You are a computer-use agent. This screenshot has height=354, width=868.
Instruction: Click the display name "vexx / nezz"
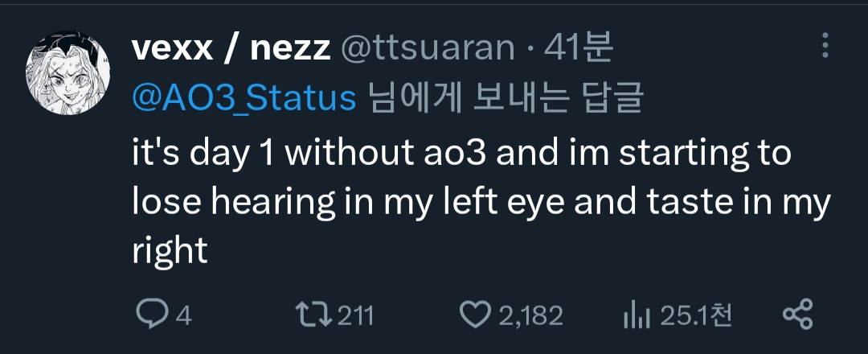[231, 49]
